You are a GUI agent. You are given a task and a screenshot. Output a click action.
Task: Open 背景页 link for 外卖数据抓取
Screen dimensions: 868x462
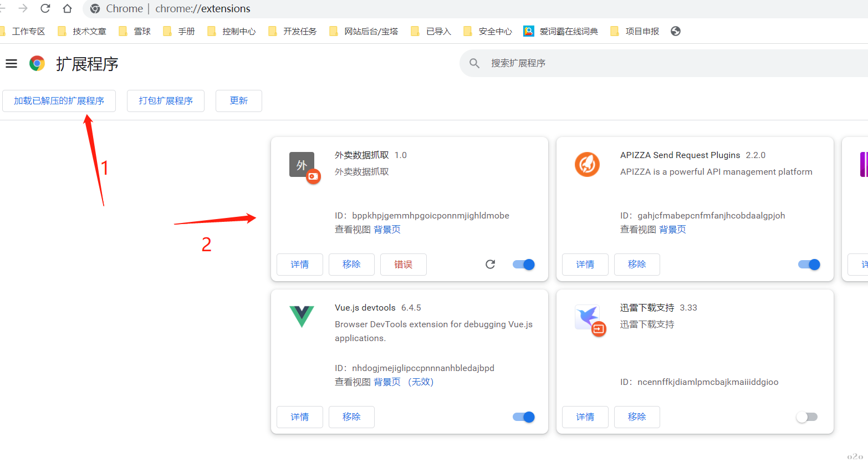coord(387,230)
